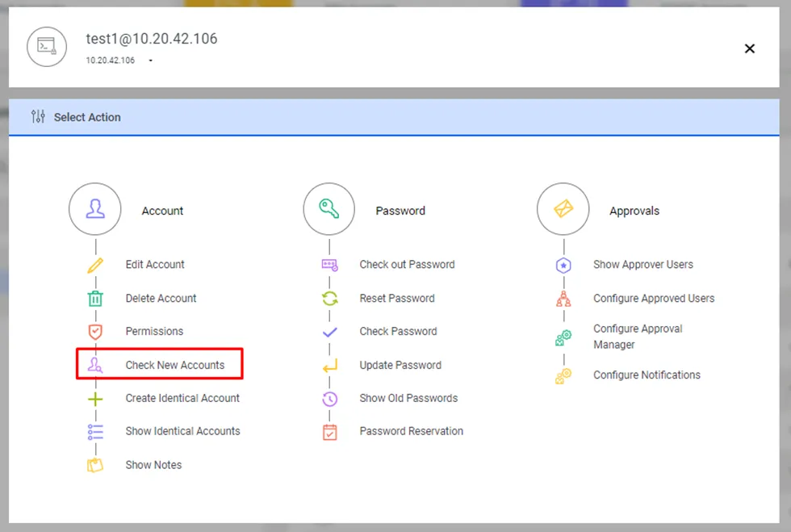Click the Check out Password icon
The image size is (791, 532).
[x=329, y=265]
